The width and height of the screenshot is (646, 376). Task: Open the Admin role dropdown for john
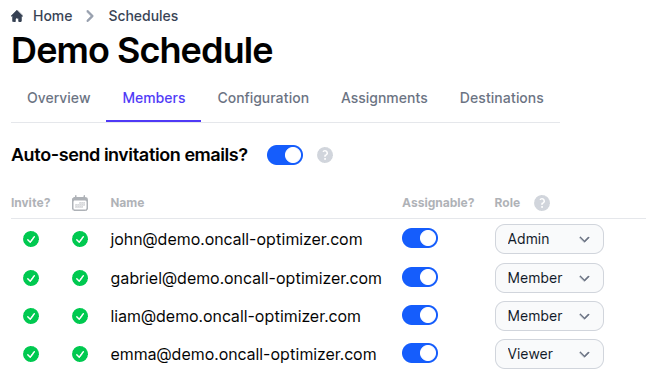[x=549, y=239]
